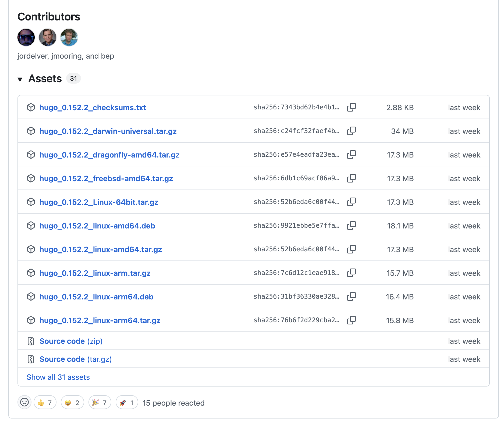The image size is (504, 422).
Task: Click package icon beside linux-arm64.deb
Action: click(31, 296)
